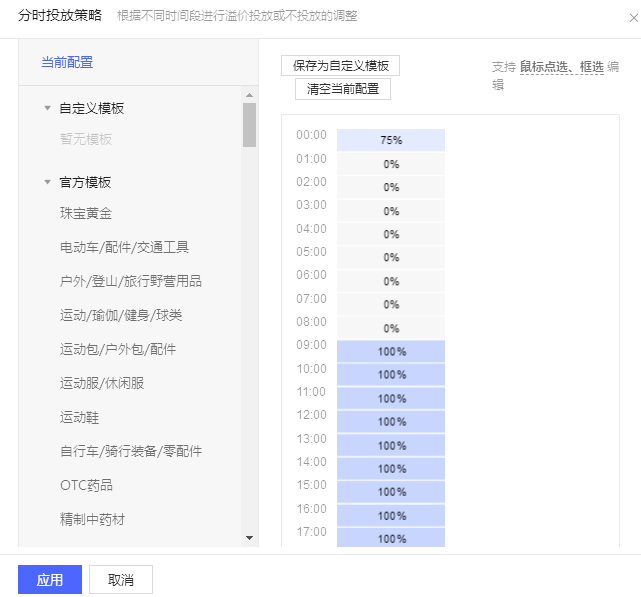Select the 04:00 time slot bar
This screenshot has height=597, width=641.
tap(391, 234)
